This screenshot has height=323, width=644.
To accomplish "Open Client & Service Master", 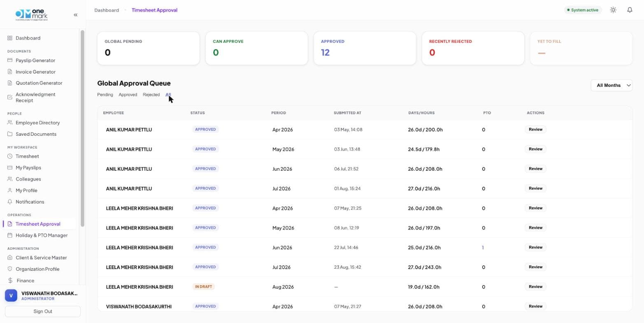I will pyautogui.click(x=41, y=258).
